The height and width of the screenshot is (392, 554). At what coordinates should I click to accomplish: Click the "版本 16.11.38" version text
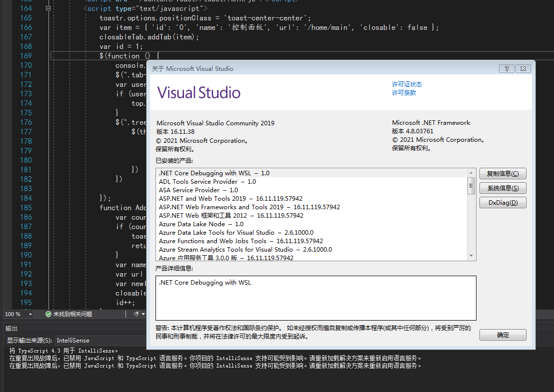pos(175,132)
